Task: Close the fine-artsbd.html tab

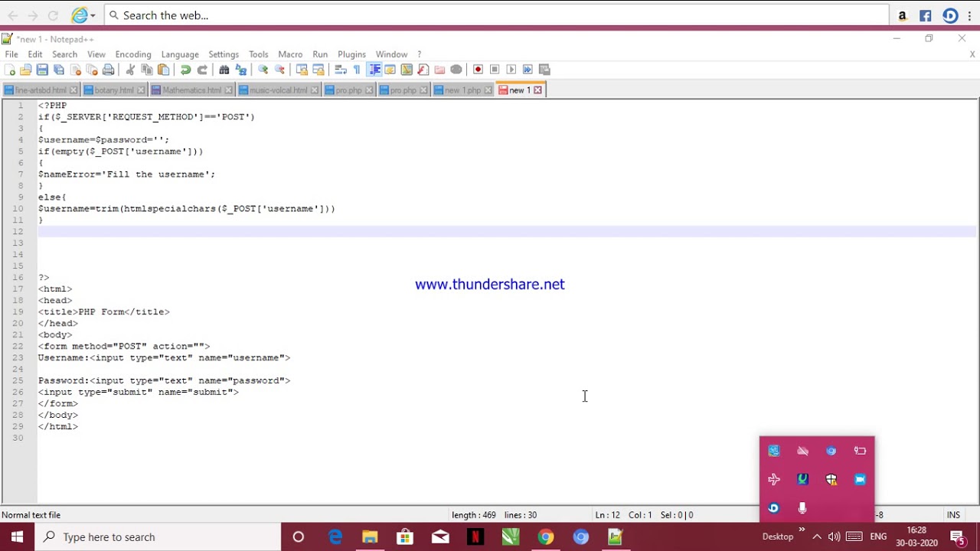Action: [73, 90]
